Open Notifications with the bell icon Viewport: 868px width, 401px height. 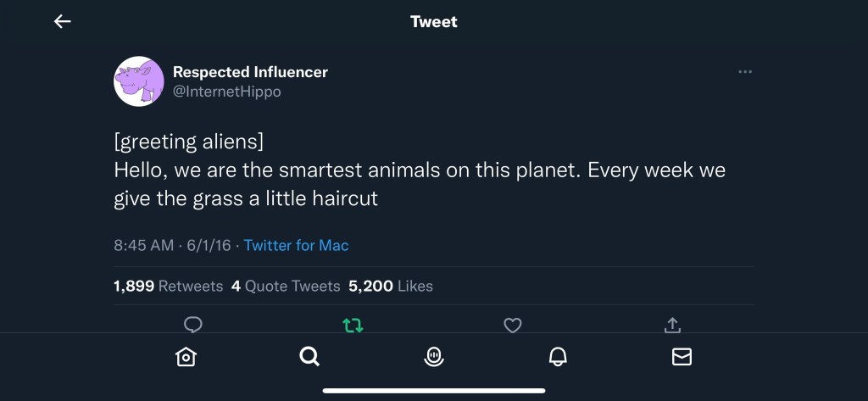[558, 357]
